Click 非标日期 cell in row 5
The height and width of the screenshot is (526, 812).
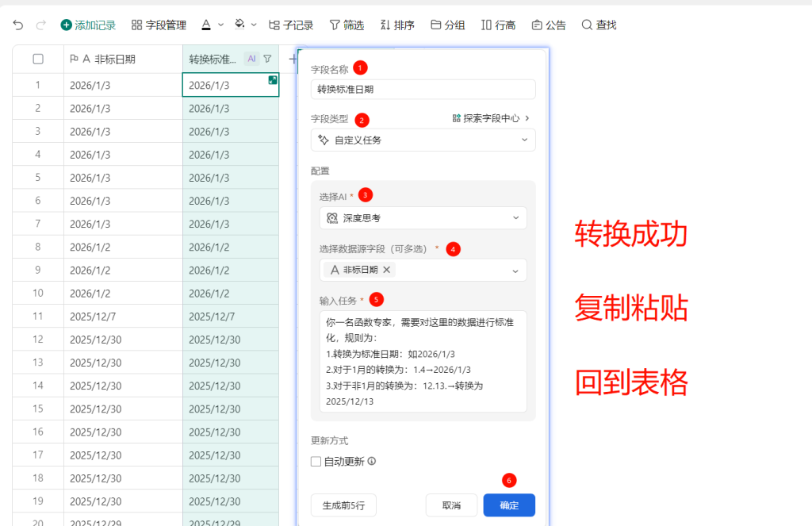tap(123, 177)
